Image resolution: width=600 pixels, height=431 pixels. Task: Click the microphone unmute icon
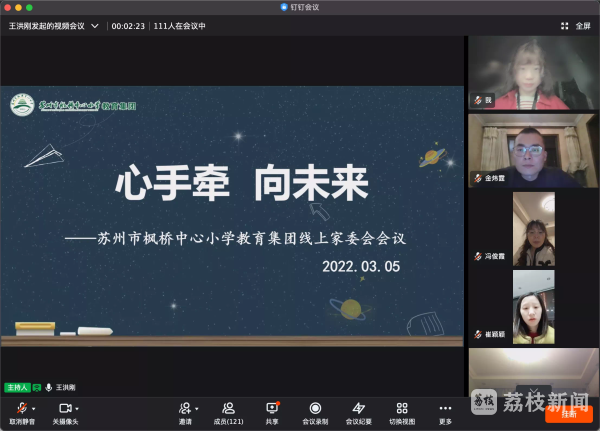(21, 408)
